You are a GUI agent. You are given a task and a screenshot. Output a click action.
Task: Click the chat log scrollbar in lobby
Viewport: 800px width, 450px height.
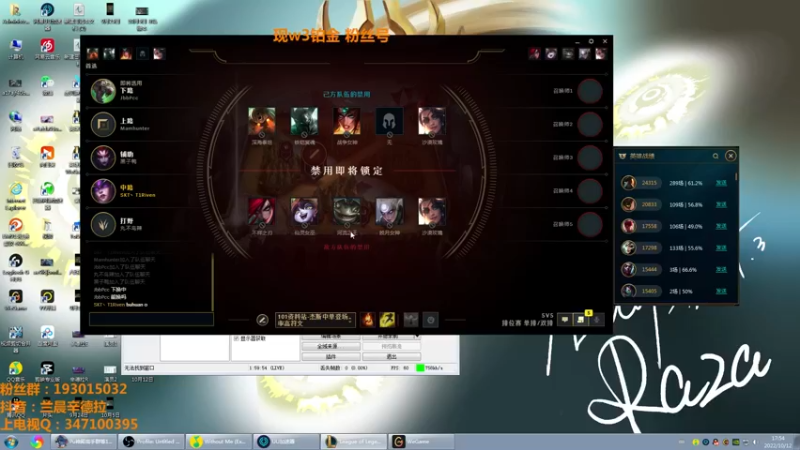212,281
